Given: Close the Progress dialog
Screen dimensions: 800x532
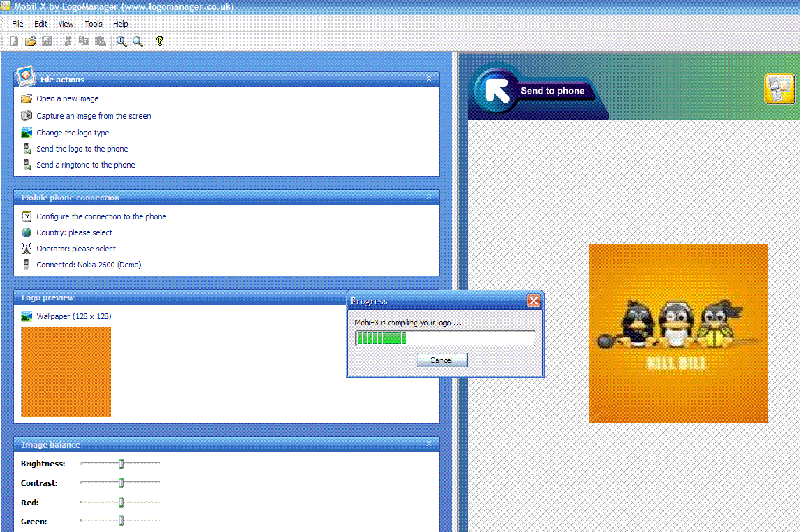Looking at the screenshot, I should tap(533, 301).
